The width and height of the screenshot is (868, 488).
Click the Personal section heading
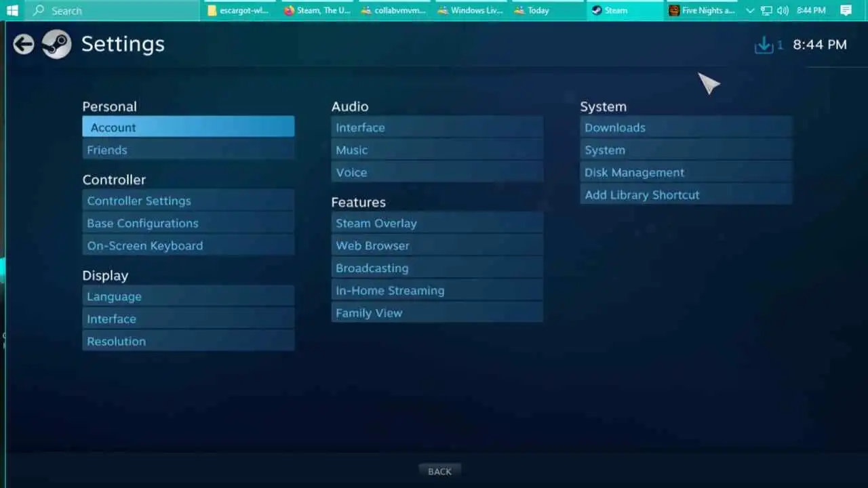(109, 106)
